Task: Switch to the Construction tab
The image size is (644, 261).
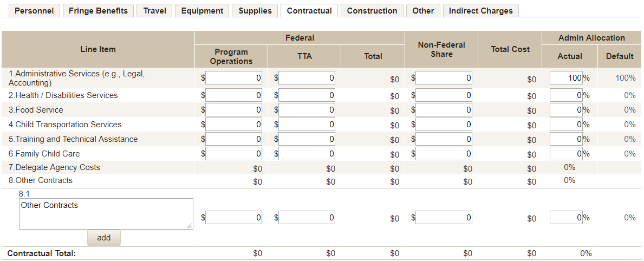Action: [x=372, y=11]
